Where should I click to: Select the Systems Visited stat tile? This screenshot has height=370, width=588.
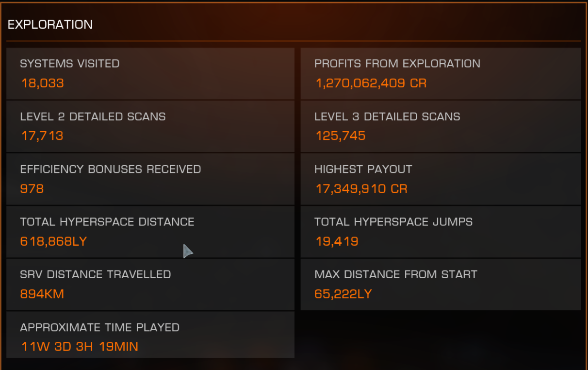coord(150,73)
